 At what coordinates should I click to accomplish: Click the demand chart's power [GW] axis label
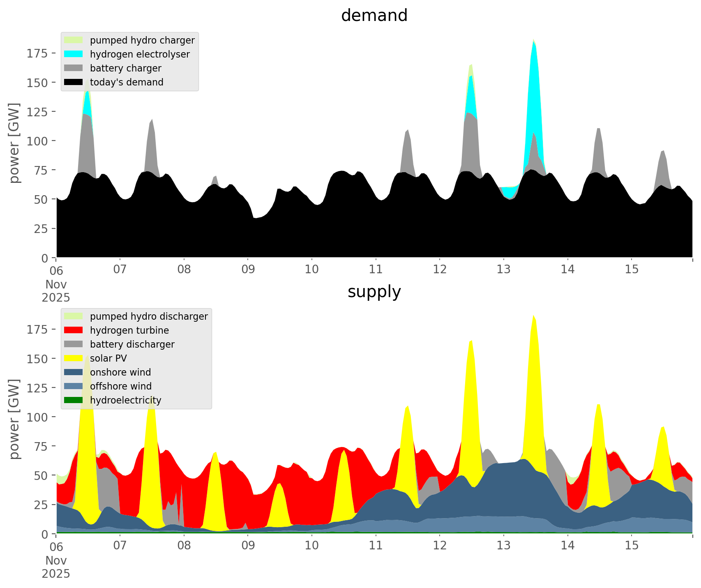pos(14,143)
